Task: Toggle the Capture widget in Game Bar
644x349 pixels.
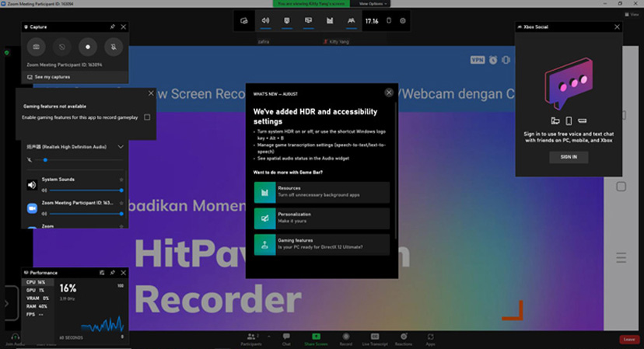Action: [287, 21]
